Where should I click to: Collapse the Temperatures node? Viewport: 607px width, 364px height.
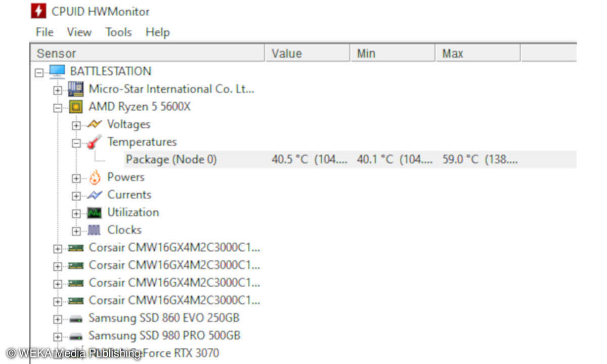click(76, 143)
